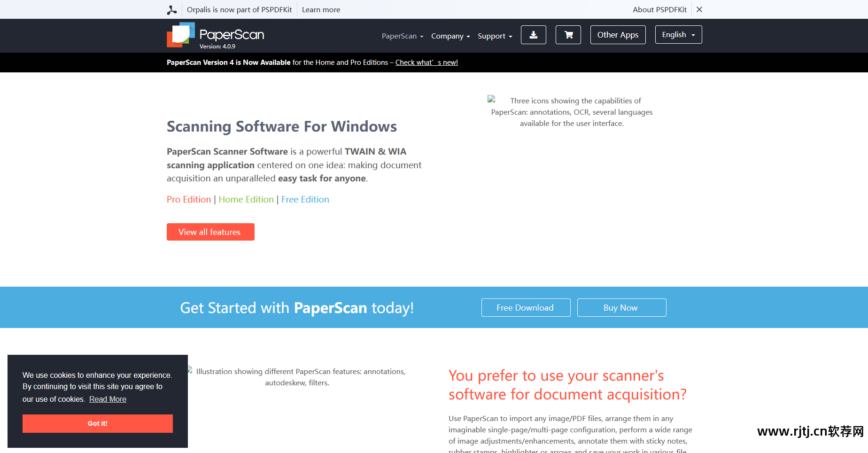The height and width of the screenshot is (453, 868).
Task: Open the shopping cart icon button
Action: [x=568, y=35]
